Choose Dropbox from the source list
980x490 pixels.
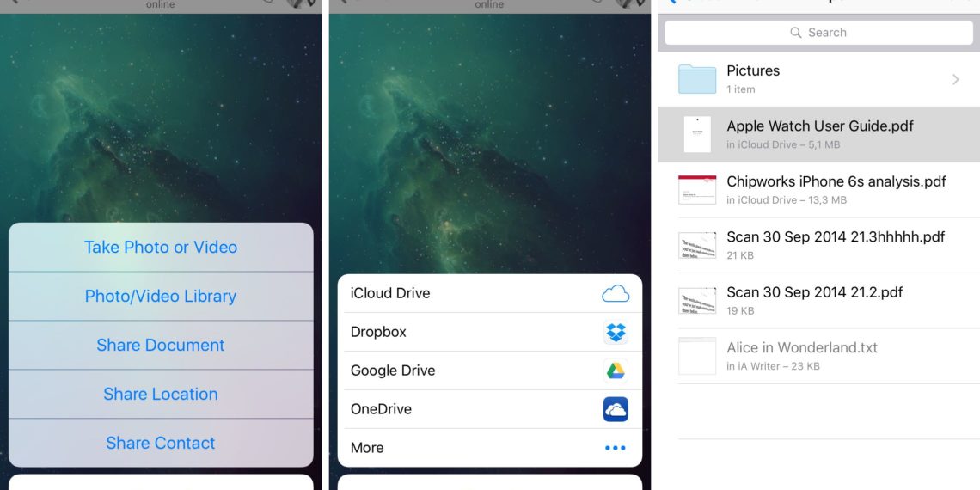(x=489, y=332)
